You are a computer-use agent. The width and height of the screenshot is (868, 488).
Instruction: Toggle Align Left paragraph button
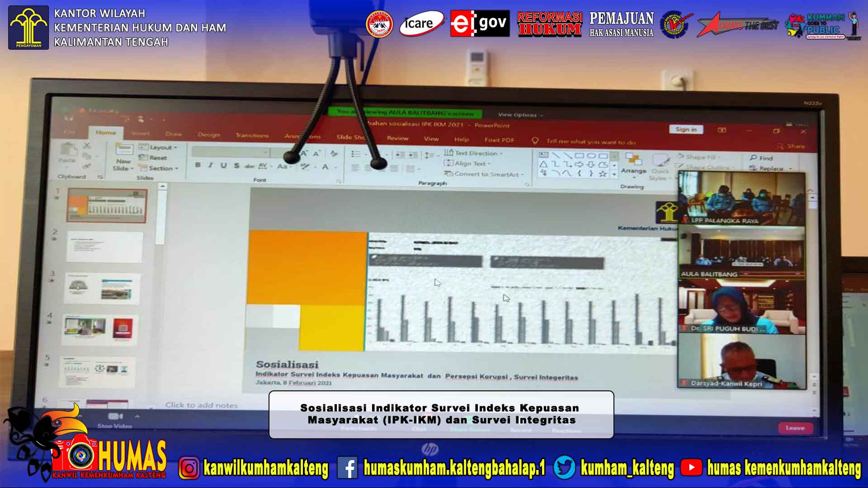point(356,168)
